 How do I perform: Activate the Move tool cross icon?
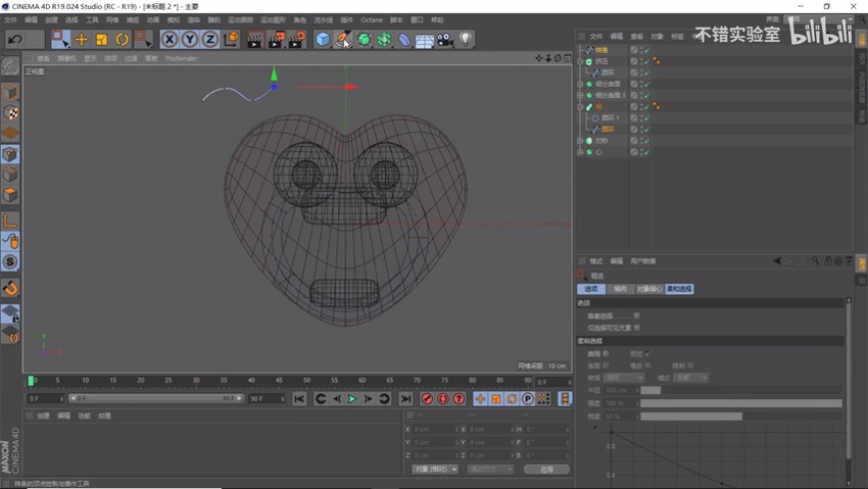point(81,39)
